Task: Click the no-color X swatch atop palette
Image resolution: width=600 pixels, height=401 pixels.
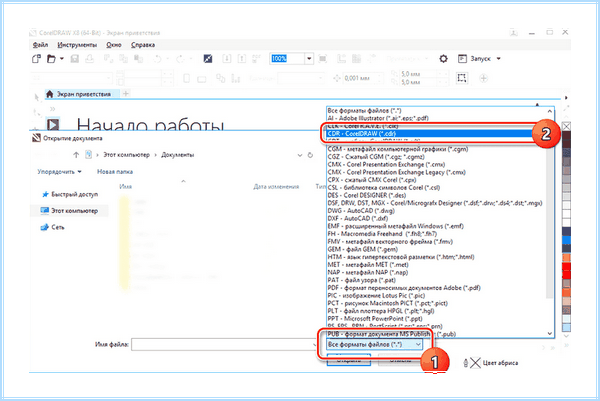Action: click(566, 126)
